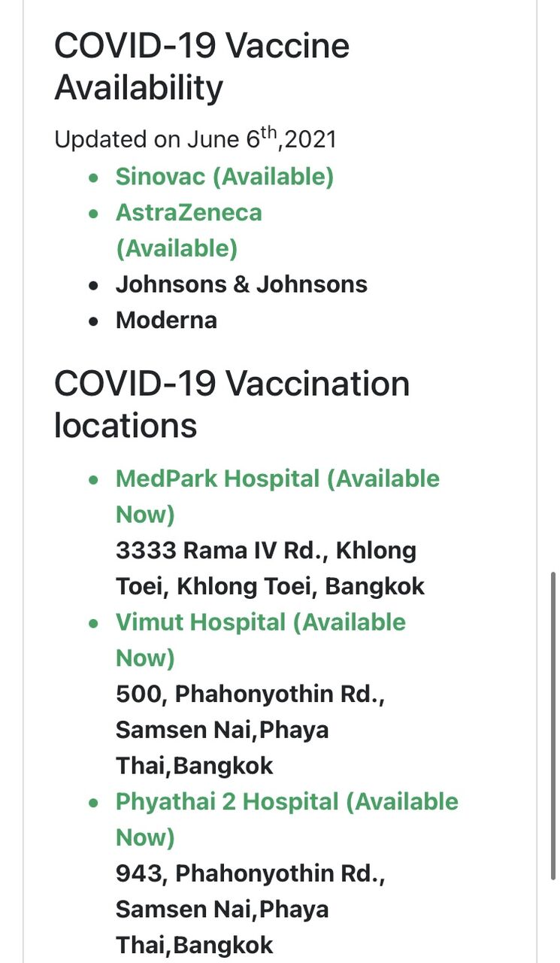Click the Updated on June 6th, 2021 text
The width and height of the screenshot is (560, 963).
click(195, 138)
